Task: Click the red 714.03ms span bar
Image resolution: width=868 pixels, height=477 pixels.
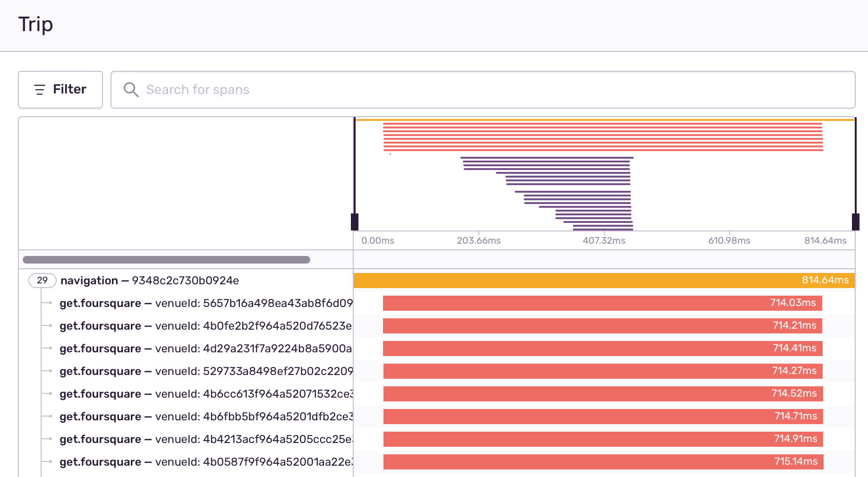Action: [603, 303]
